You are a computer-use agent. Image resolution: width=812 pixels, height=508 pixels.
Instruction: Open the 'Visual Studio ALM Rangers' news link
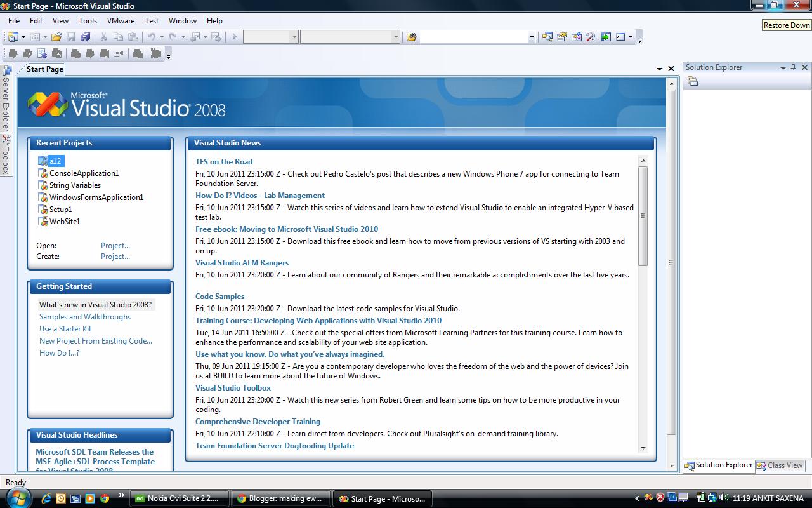click(x=242, y=263)
